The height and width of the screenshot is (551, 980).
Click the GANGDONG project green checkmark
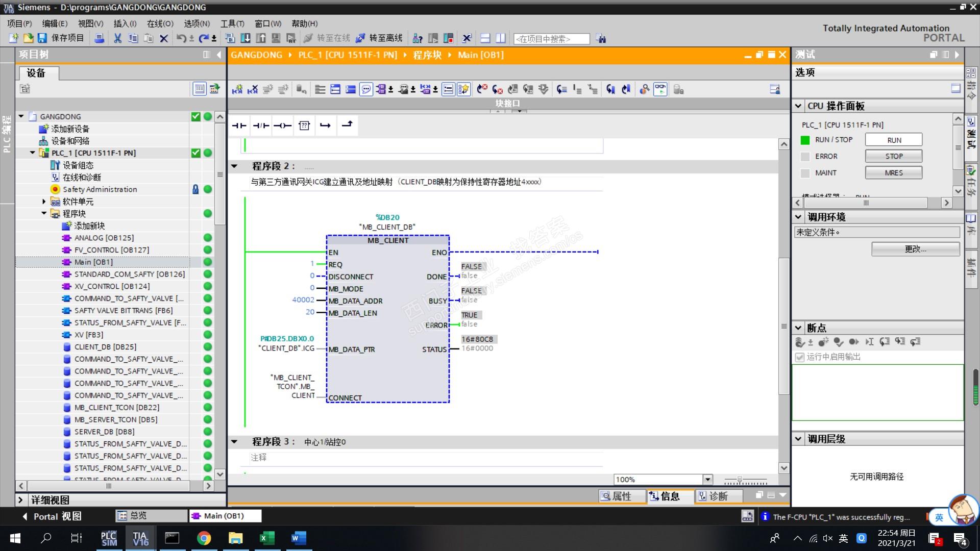click(195, 116)
